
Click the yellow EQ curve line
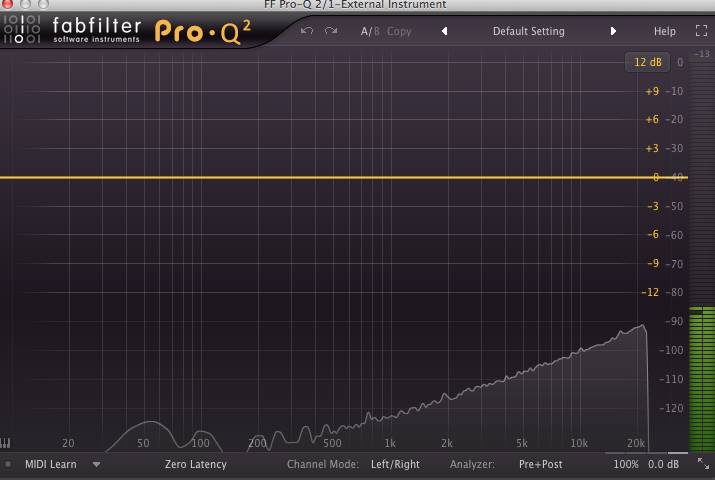(300, 177)
